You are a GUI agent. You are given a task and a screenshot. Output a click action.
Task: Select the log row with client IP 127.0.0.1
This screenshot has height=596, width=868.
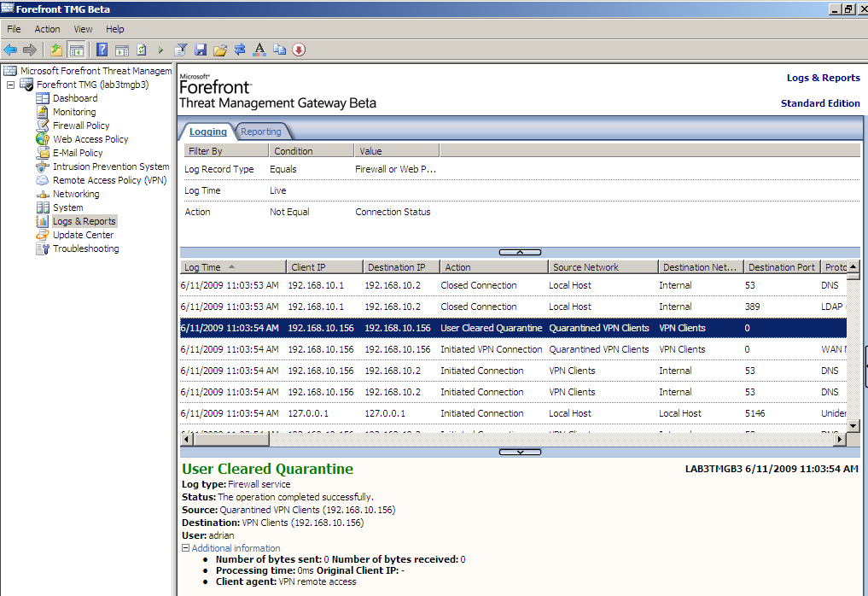(513, 413)
